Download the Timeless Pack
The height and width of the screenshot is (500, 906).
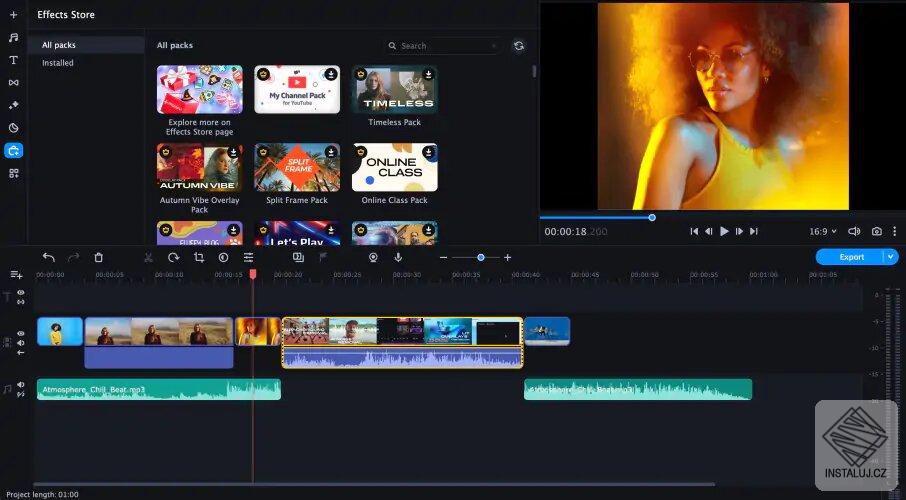pyautogui.click(x=428, y=74)
